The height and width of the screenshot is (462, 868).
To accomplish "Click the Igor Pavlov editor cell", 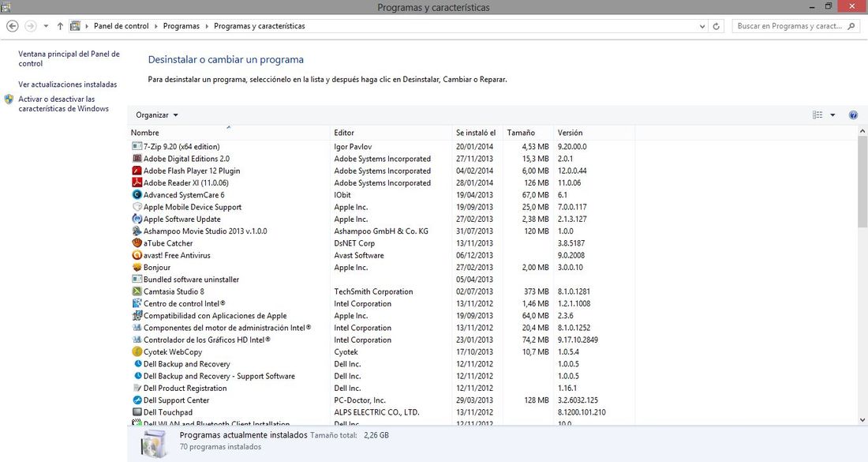I will (x=353, y=147).
